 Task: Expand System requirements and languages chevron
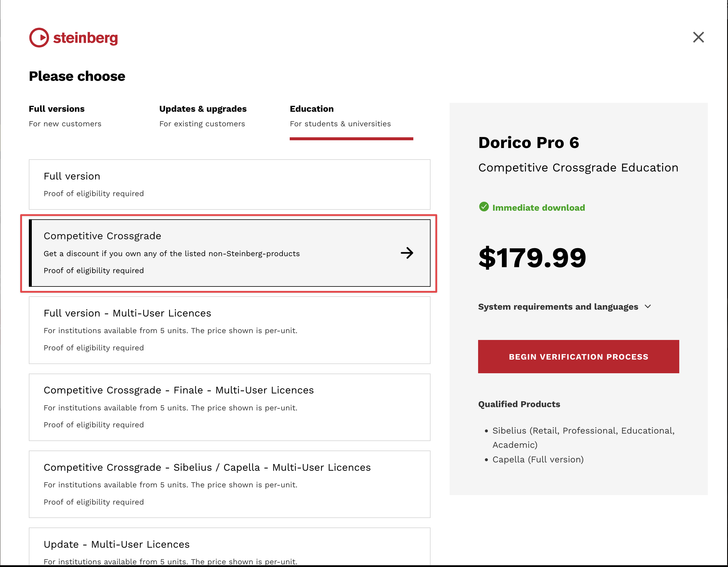[648, 306]
